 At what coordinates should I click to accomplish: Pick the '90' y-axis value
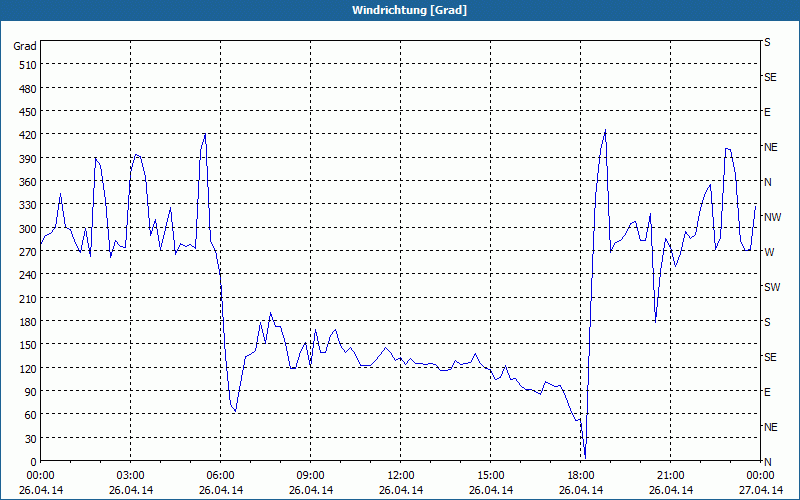pos(31,392)
